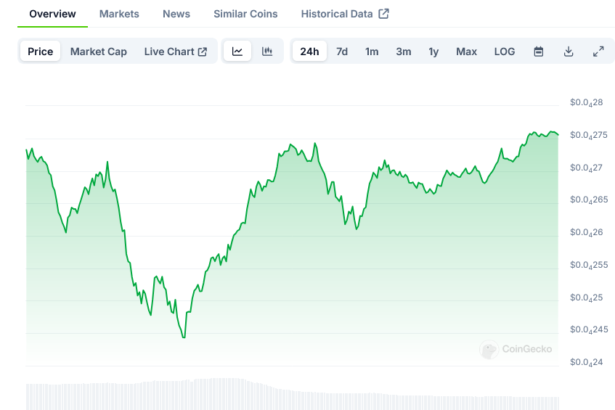This screenshot has width=615, height=410.
Task: Switch chart to Market Cap
Action: tap(98, 51)
